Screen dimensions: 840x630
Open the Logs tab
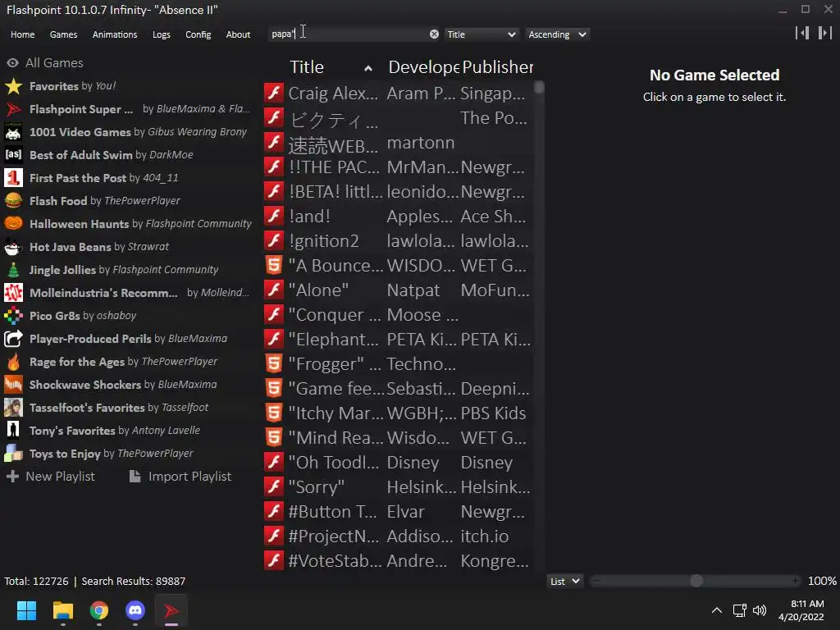pyautogui.click(x=162, y=34)
